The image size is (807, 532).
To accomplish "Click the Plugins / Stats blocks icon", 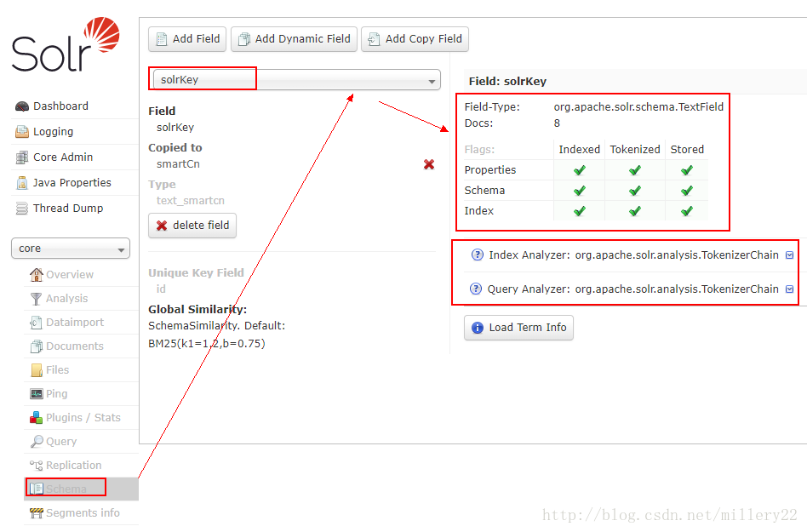I will pos(36,418).
